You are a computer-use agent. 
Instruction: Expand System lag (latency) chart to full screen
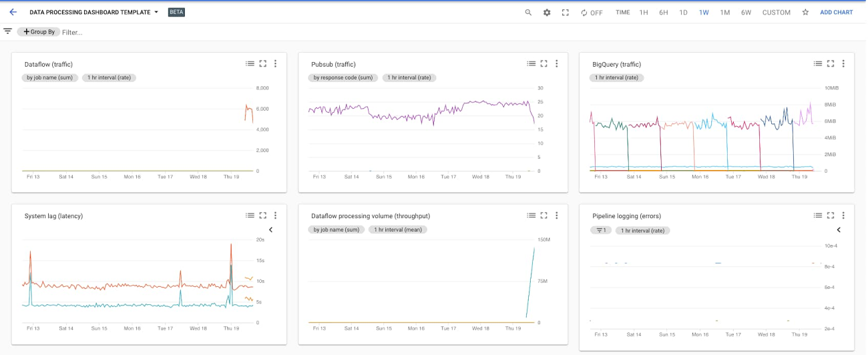click(x=263, y=216)
